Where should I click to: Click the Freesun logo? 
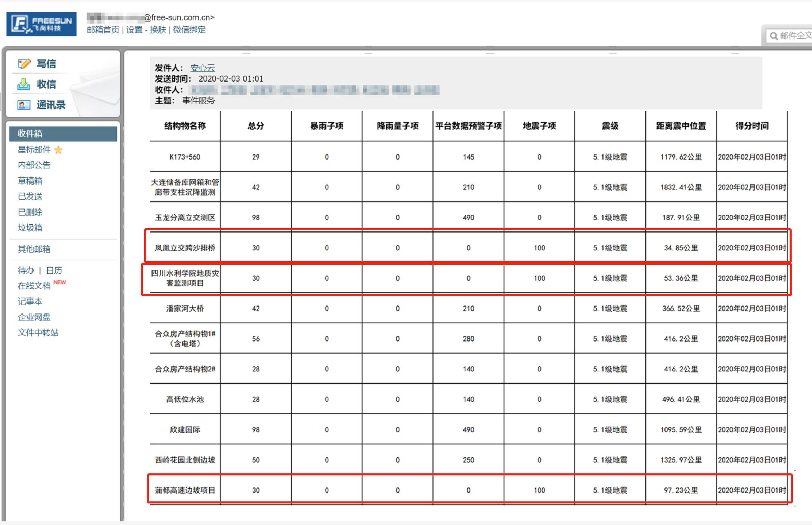tap(42, 24)
